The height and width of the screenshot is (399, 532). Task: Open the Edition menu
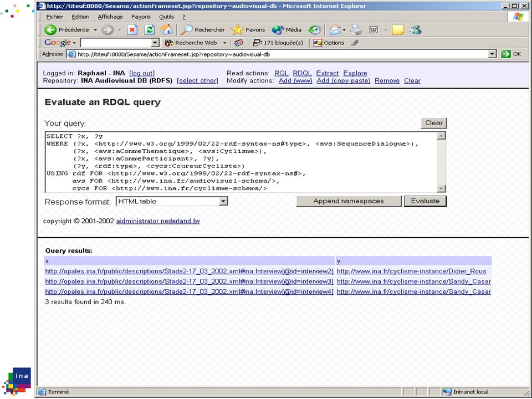click(80, 17)
